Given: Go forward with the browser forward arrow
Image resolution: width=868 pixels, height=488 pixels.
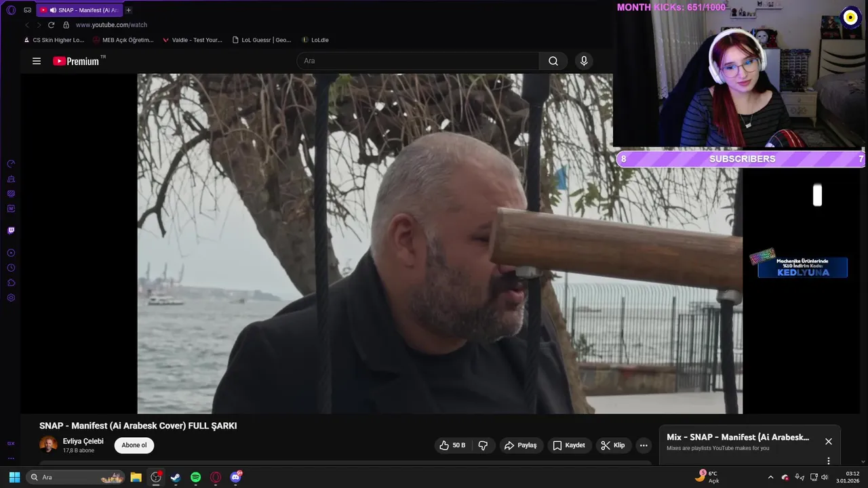Looking at the screenshot, I should coord(39,25).
